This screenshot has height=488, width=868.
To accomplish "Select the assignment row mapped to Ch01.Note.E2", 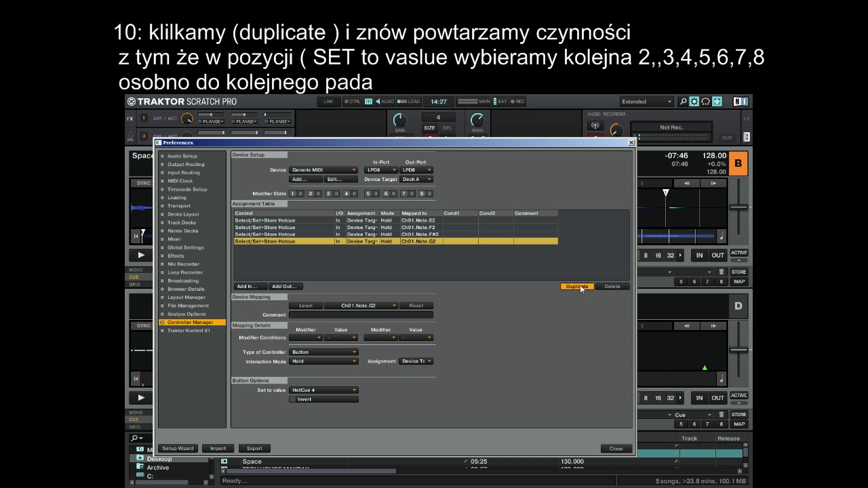I will 396,220.
